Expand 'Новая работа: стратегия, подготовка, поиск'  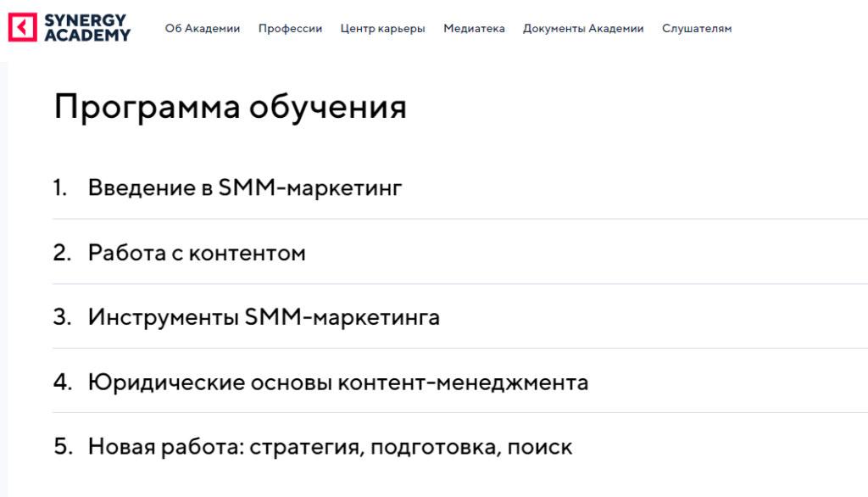330,446
